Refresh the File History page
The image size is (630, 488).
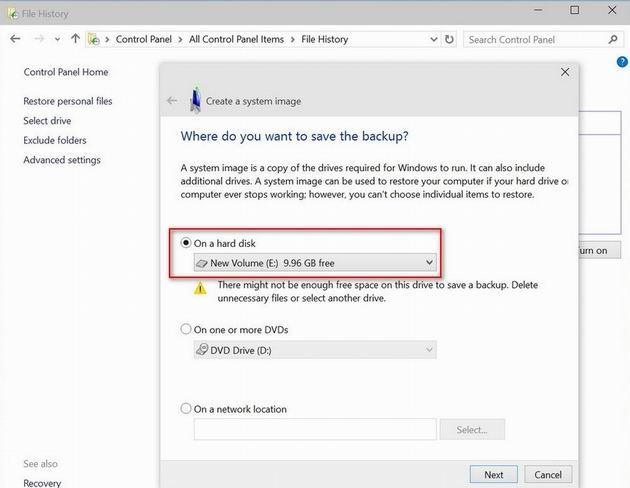click(449, 39)
